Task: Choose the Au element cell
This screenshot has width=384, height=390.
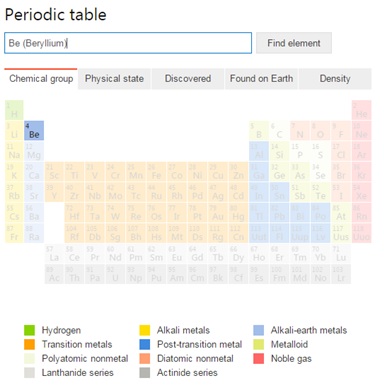Action: coord(218,213)
